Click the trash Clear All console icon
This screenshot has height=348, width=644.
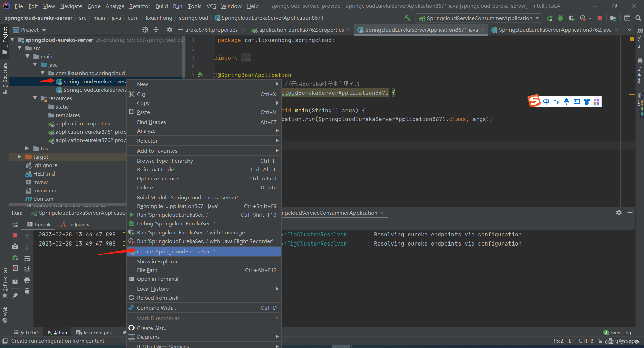tap(27, 291)
